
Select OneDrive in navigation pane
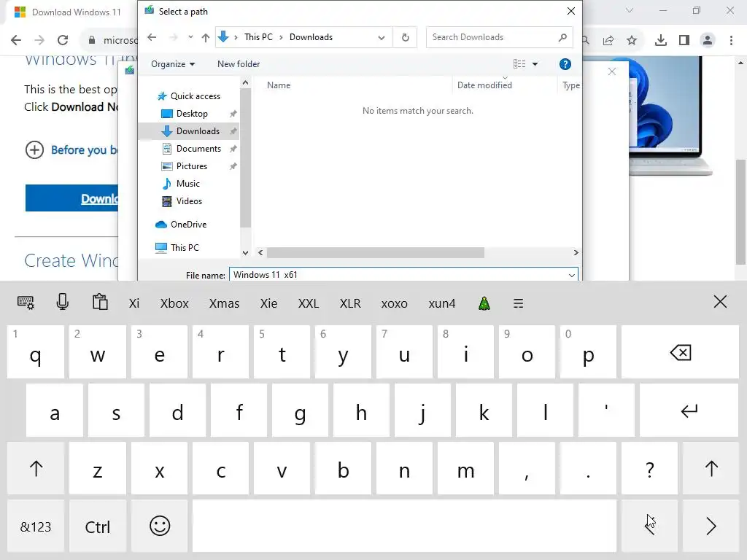[x=189, y=225]
